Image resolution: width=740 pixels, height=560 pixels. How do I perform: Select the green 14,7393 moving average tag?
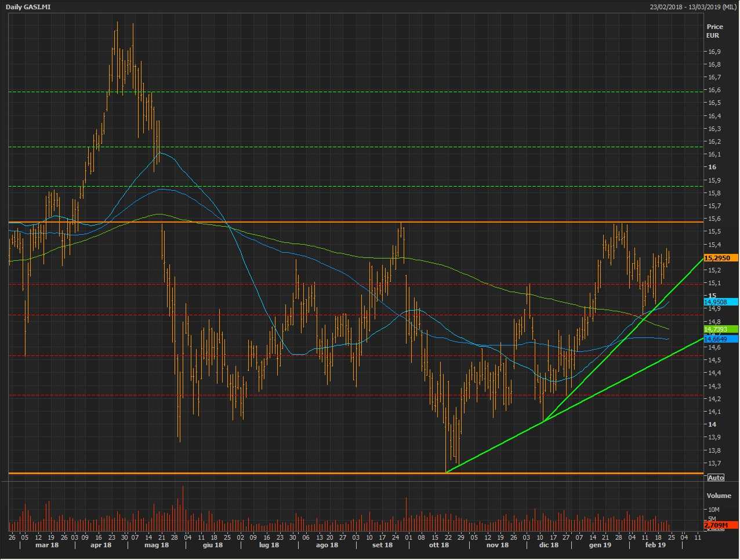point(720,329)
